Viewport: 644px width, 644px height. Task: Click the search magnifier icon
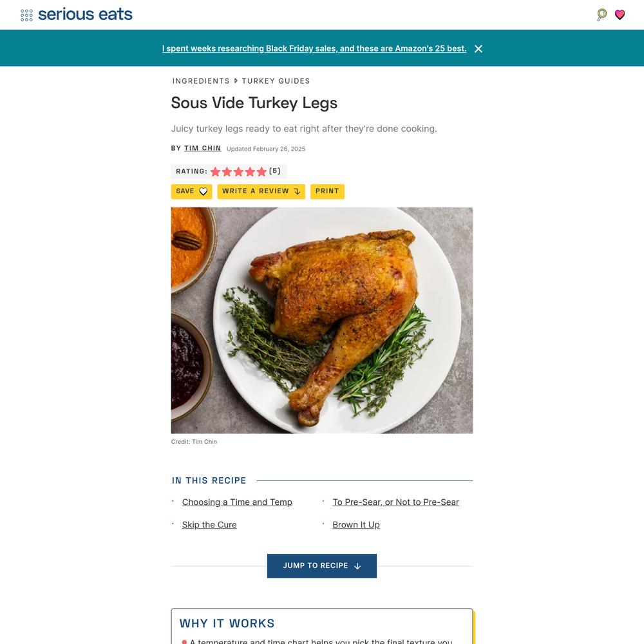(x=601, y=15)
